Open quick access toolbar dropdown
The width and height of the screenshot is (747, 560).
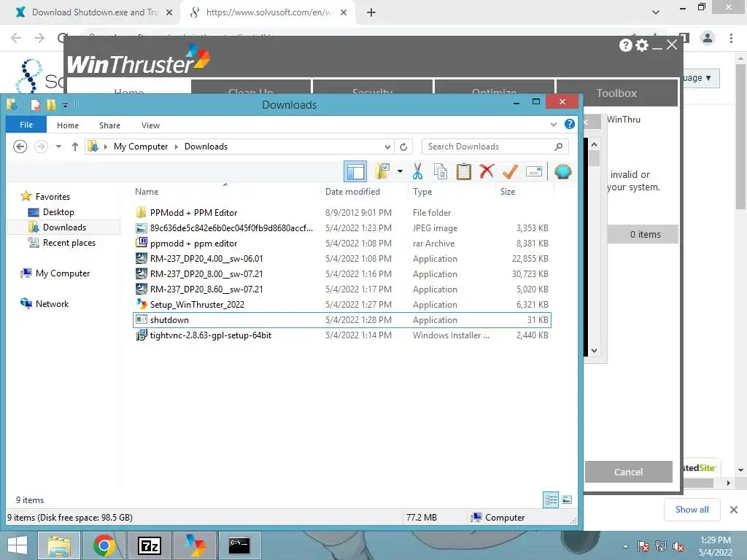pos(65,105)
